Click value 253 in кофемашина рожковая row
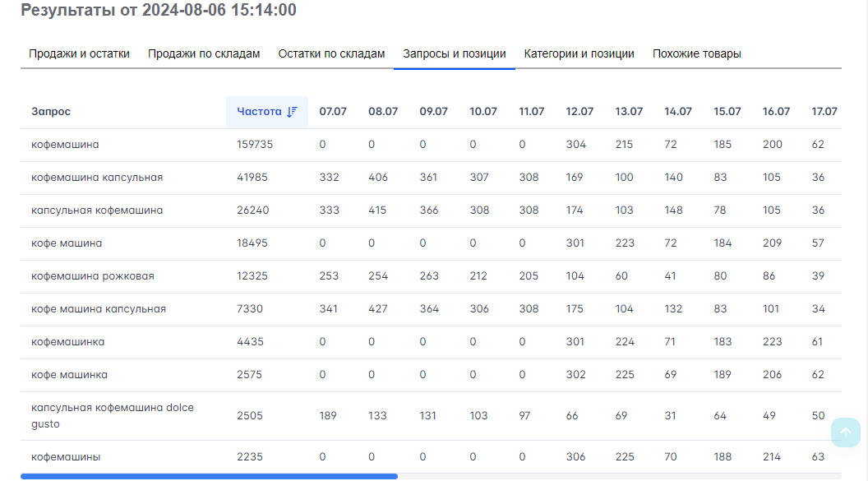Viewport: 868px width, 481px height. 329,276
